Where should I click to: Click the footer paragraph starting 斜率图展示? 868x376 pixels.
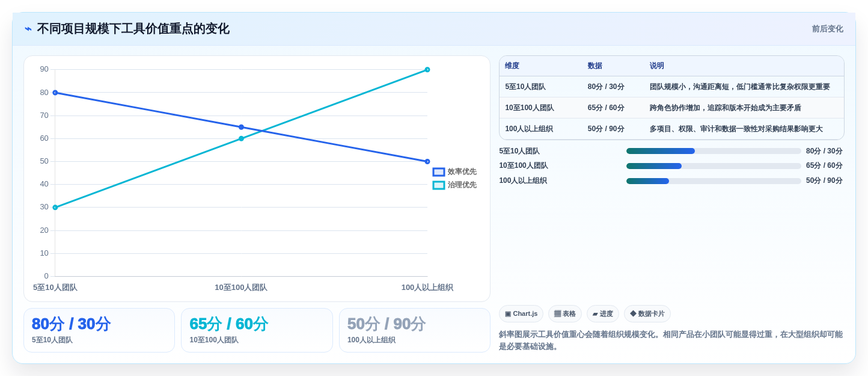[x=671, y=341]
